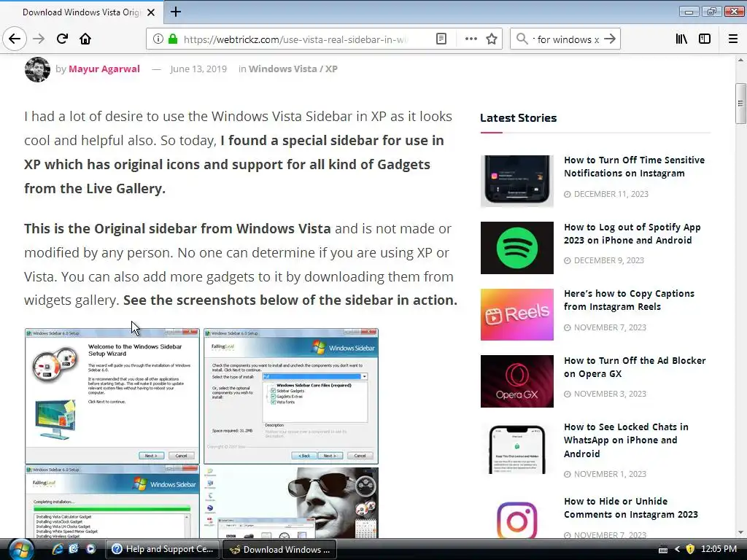Click the WhatsApp phone thumbnail
The width and height of the screenshot is (747, 560).
[x=517, y=448]
